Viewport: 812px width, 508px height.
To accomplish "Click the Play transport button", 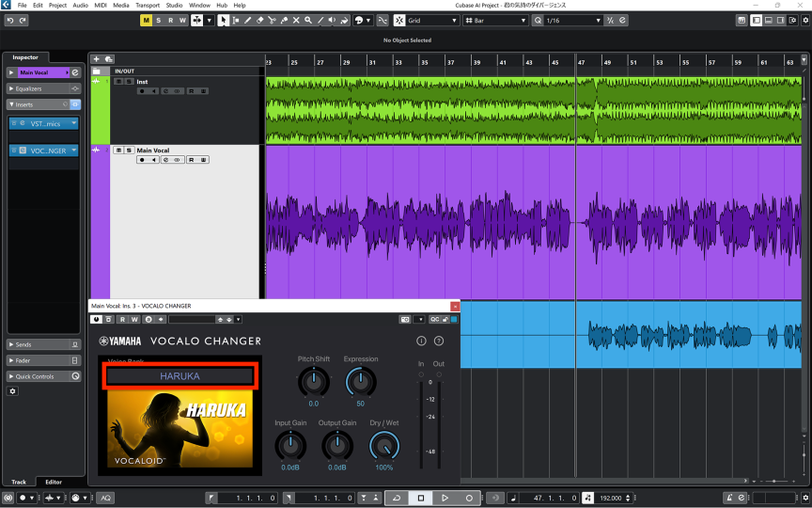I will pyautogui.click(x=445, y=498).
